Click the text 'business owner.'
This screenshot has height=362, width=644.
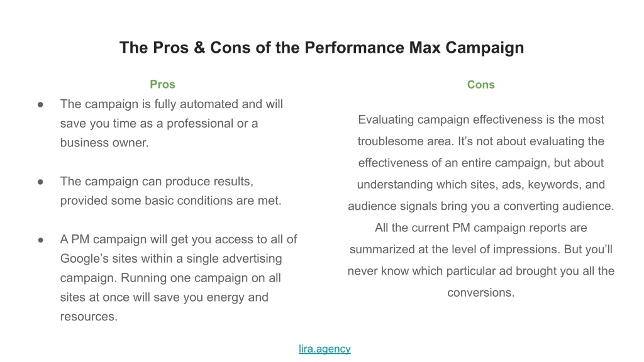pyautogui.click(x=104, y=143)
